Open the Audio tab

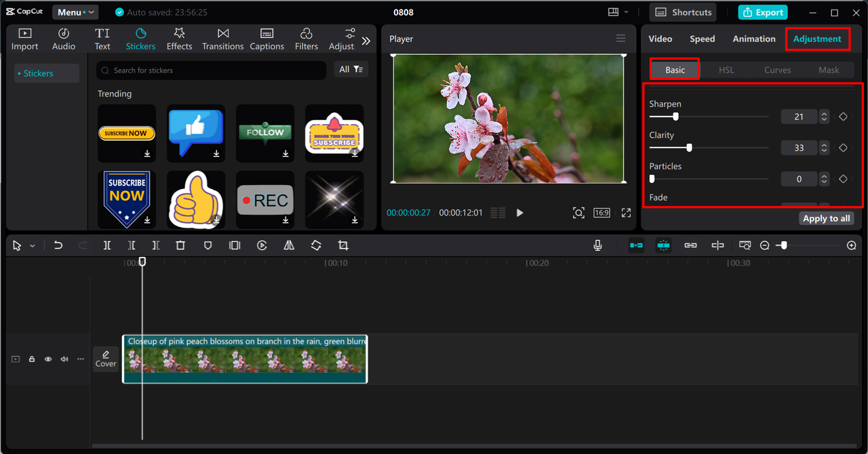point(64,39)
